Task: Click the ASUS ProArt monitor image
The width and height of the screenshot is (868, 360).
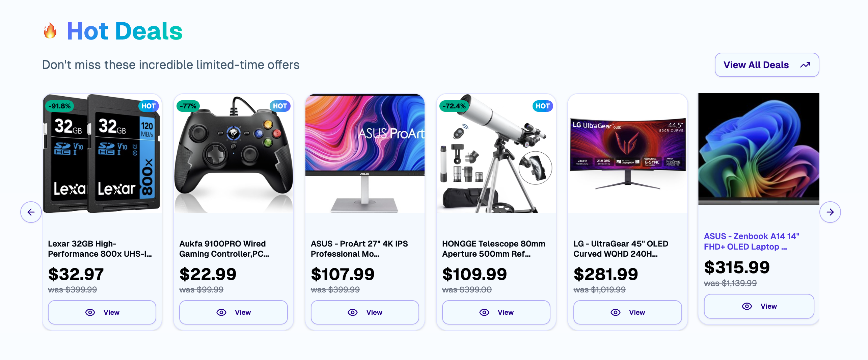Action: (364, 154)
